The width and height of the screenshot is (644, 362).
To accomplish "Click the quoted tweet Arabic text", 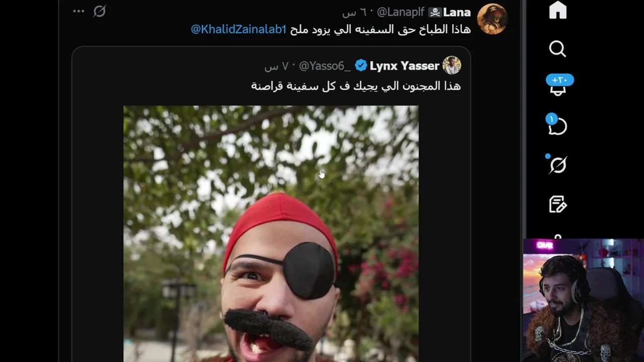I will coord(356,85).
